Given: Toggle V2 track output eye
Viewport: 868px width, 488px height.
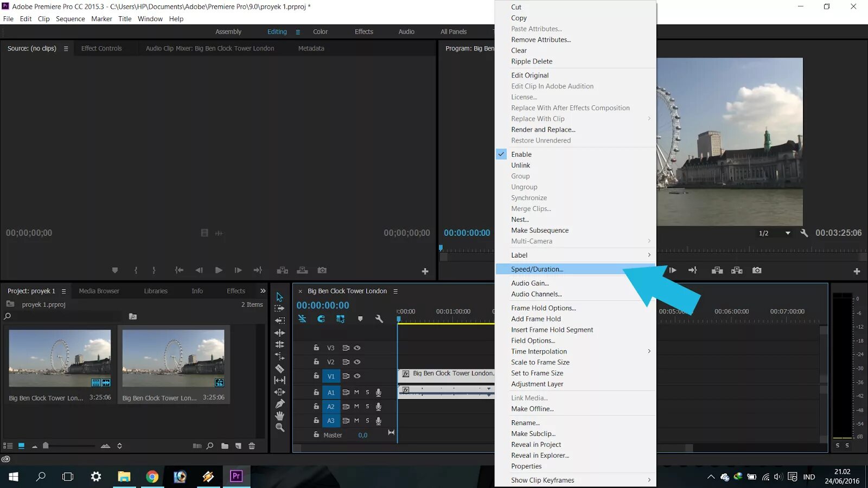Looking at the screenshot, I should coord(357,362).
